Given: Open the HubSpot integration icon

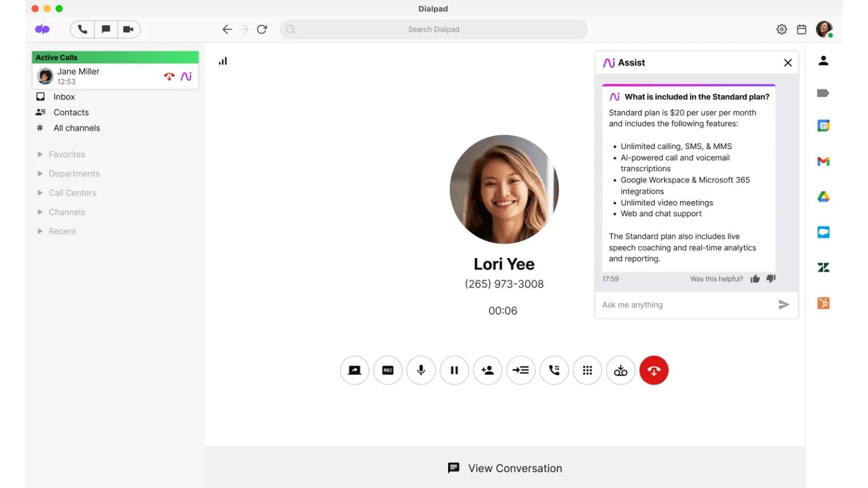Looking at the screenshot, I should coord(823,303).
